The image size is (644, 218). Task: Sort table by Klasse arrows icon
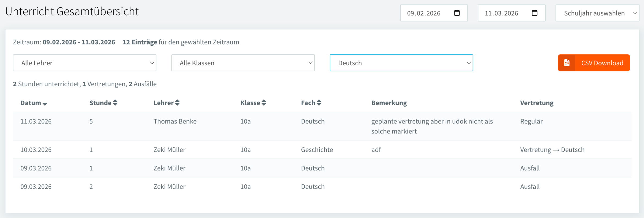tap(264, 103)
